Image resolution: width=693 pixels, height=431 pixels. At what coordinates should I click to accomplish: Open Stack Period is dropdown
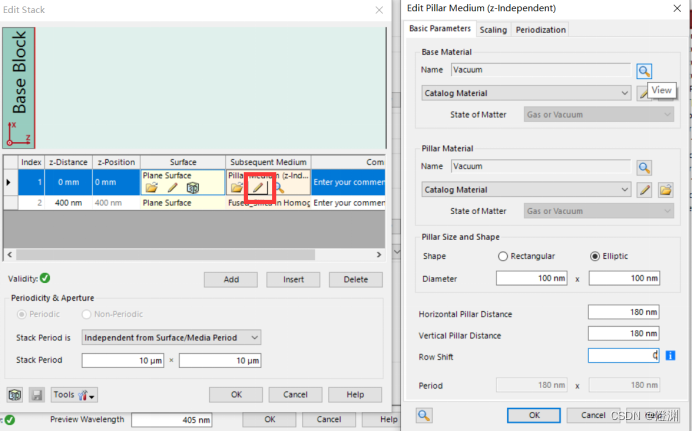click(x=171, y=337)
